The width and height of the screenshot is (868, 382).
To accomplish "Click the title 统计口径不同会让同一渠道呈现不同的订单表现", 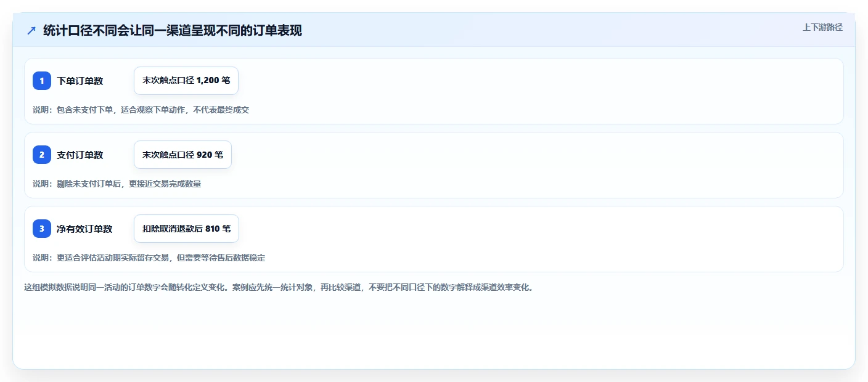I will (x=173, y=30).
